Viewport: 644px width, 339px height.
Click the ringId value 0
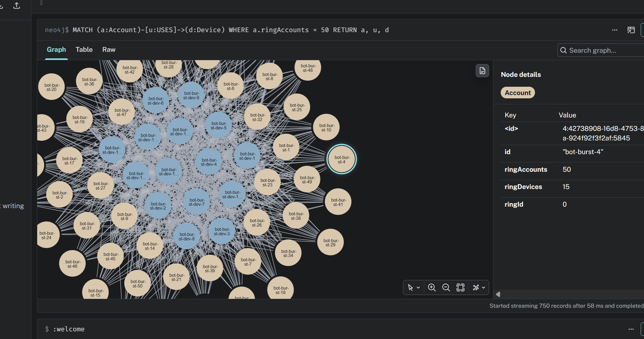tap(565, 204)
